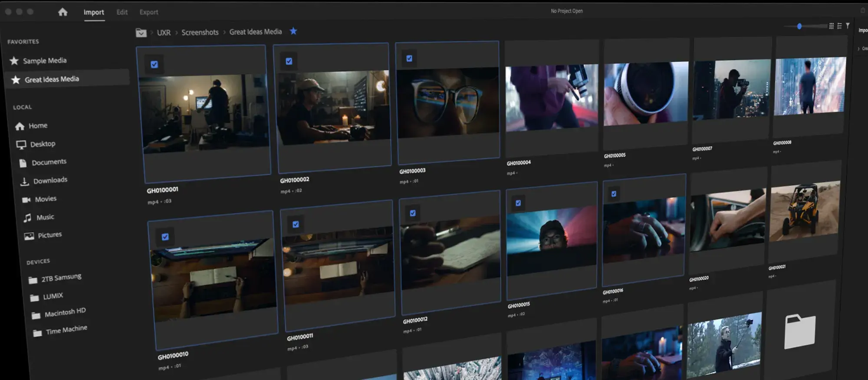Open the filter funnel options

[848, 26]
